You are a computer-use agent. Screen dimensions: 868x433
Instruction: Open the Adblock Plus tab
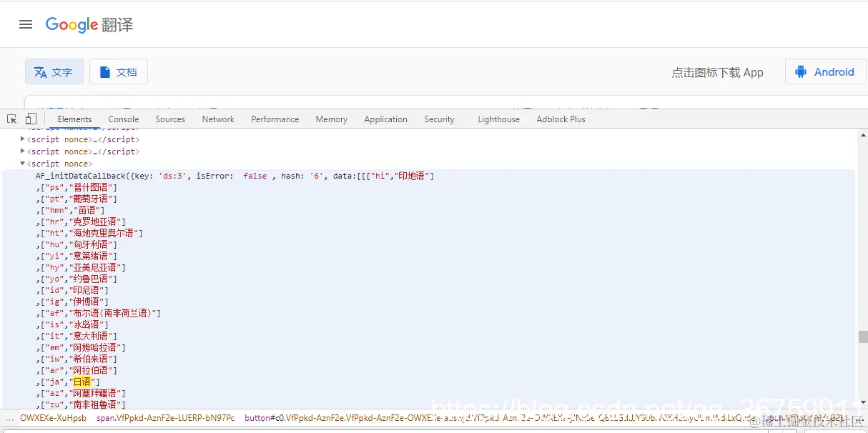[x=561, y=119]
